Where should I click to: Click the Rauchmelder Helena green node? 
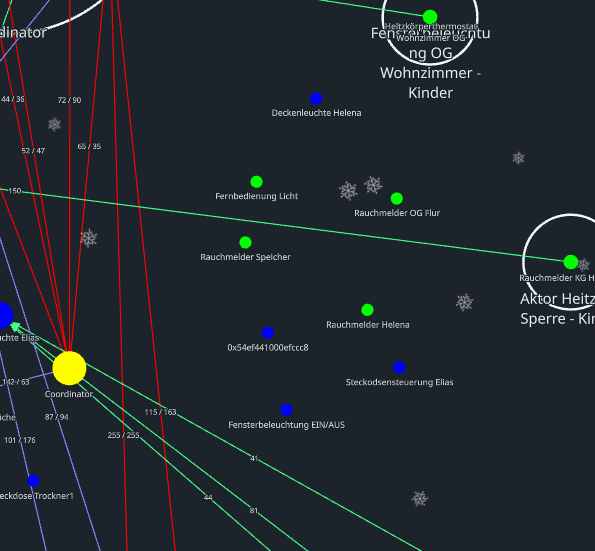(367, 310)
